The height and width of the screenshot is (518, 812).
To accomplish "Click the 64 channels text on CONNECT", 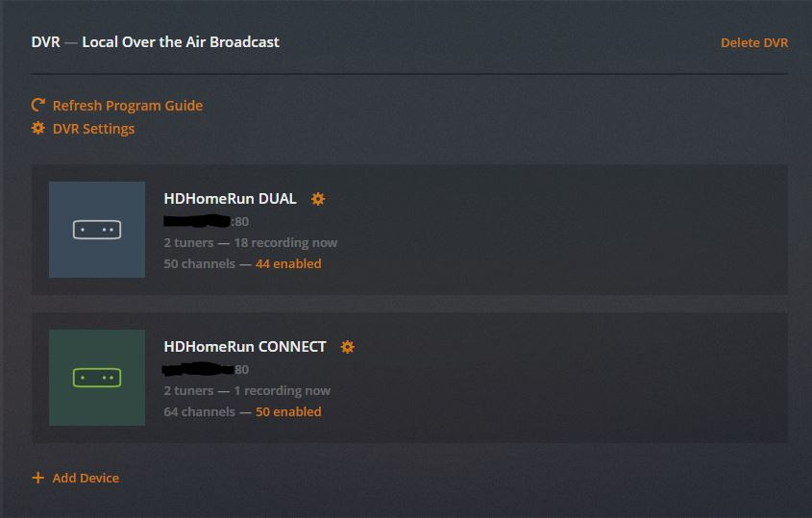I will click(199, 411).
